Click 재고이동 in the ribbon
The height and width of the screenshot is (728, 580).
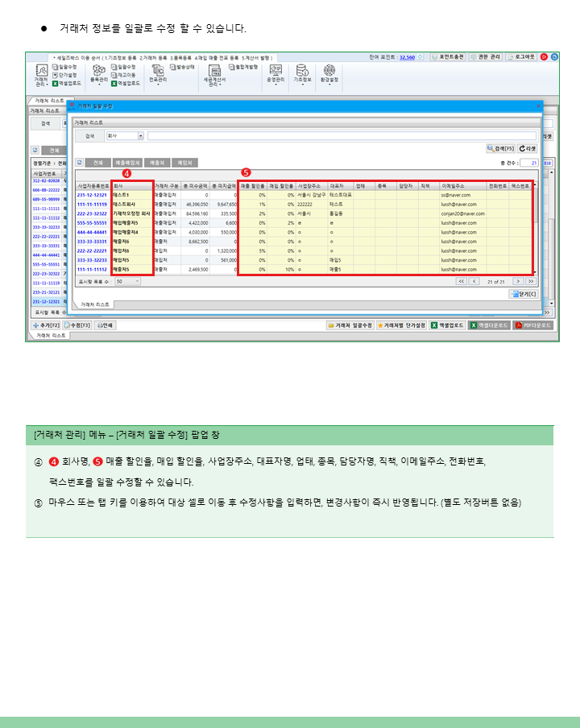(x=123, y=75)
